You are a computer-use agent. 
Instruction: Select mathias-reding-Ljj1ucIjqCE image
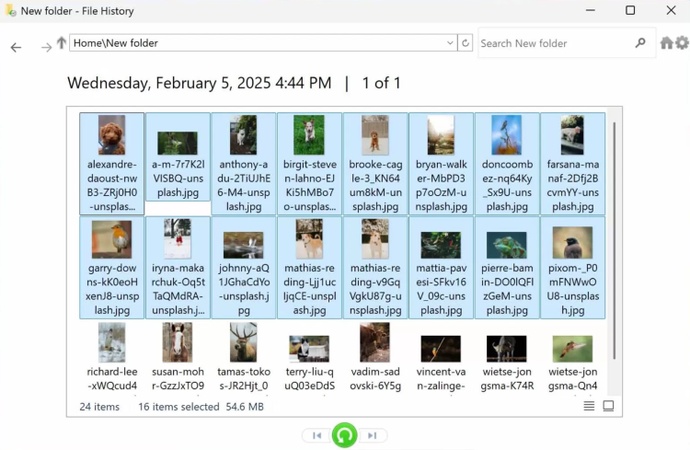[x=309, y=267]
